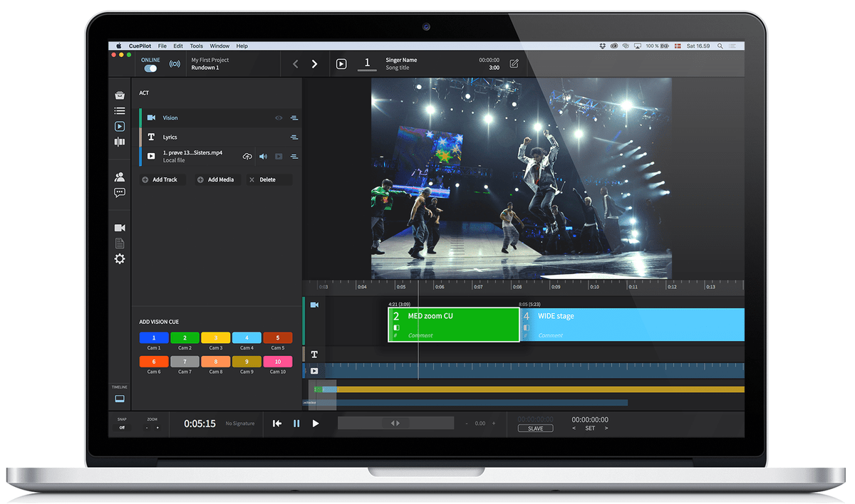Open the audio waveform icon in sidebar
The image size is (855, 504).
[x=120, y=142]
